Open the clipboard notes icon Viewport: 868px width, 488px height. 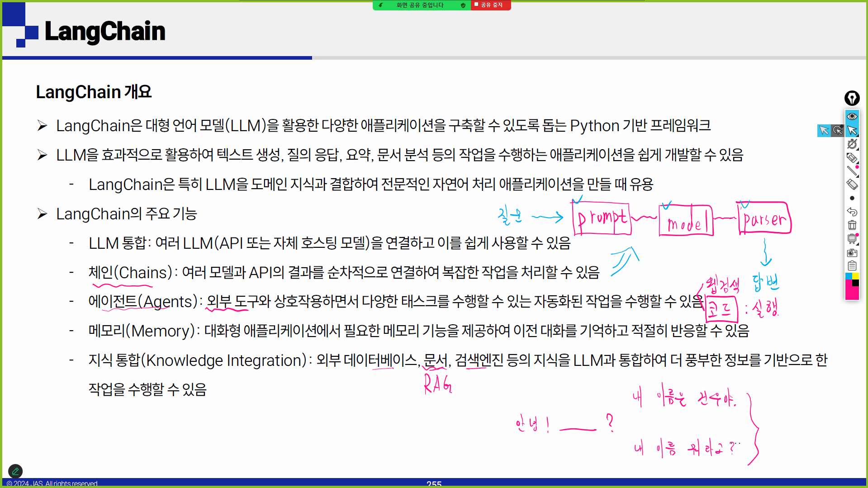(852, 266)
